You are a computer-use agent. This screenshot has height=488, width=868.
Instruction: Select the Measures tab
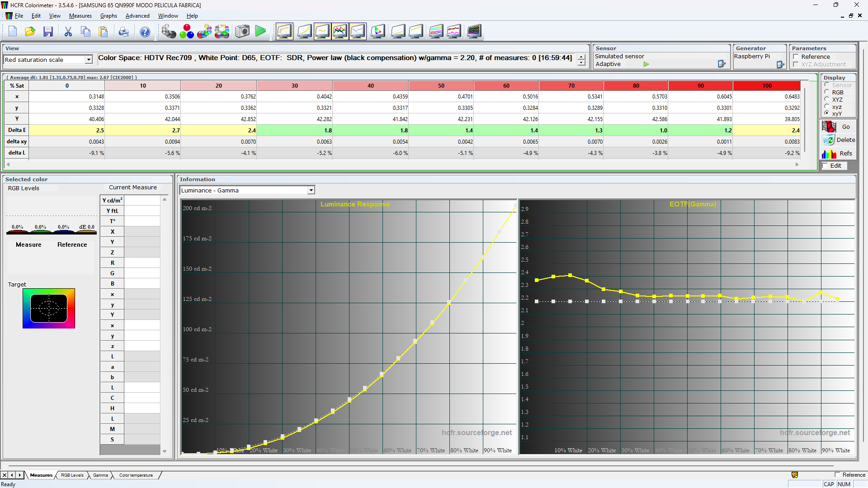tap(41, 475)
